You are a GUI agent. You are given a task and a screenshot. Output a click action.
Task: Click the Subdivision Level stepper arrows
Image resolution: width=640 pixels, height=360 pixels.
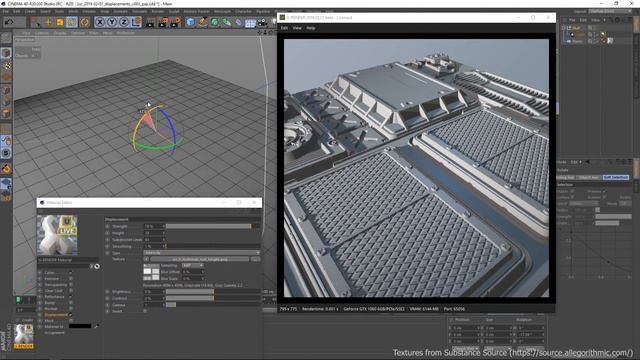[x=164, y=240]
